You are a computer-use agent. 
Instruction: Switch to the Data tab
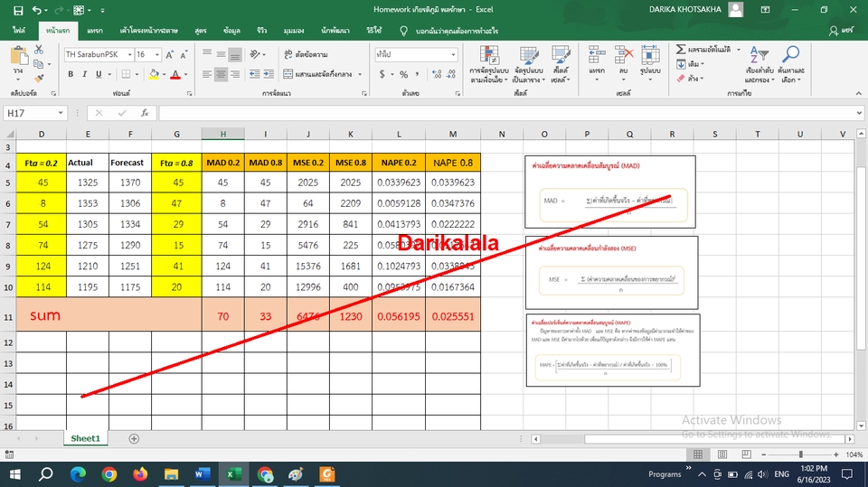pyautogui.click(x=231, y=31)
